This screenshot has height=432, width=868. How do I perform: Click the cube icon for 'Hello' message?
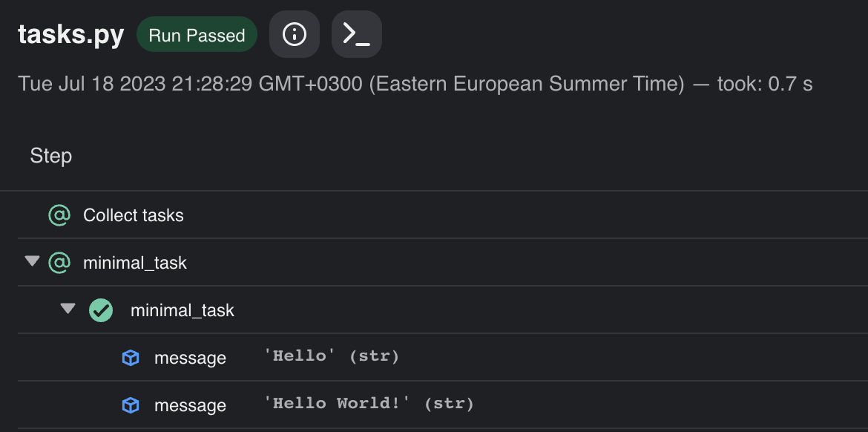(130, 358)
